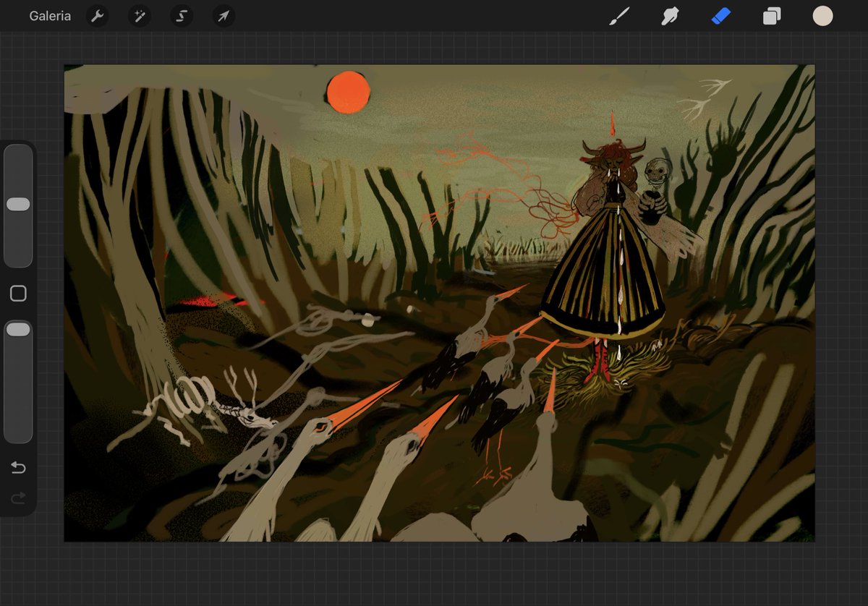
Task: Click the greyed-out Redo arrow
Action: point(18,498)
